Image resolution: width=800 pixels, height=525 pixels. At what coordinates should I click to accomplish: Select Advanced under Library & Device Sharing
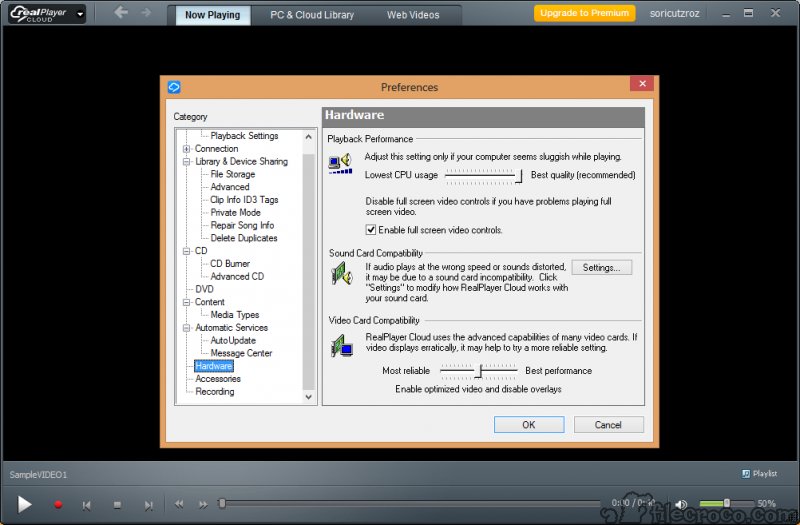pos(230,187)
